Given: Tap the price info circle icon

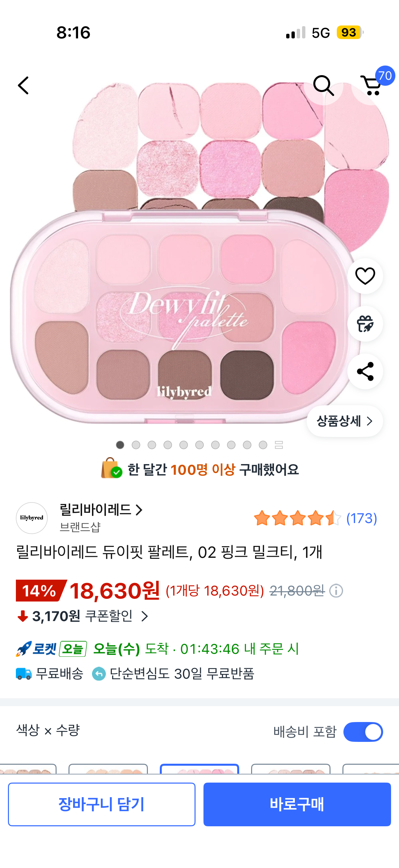Looking at the screenshot, I should 336,591.
